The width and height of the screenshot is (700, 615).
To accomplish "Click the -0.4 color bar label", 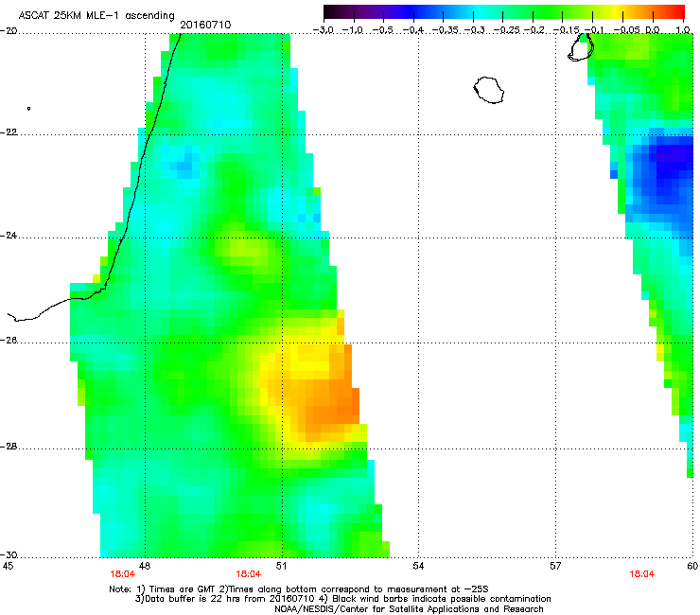I will [x=413, y=30].
